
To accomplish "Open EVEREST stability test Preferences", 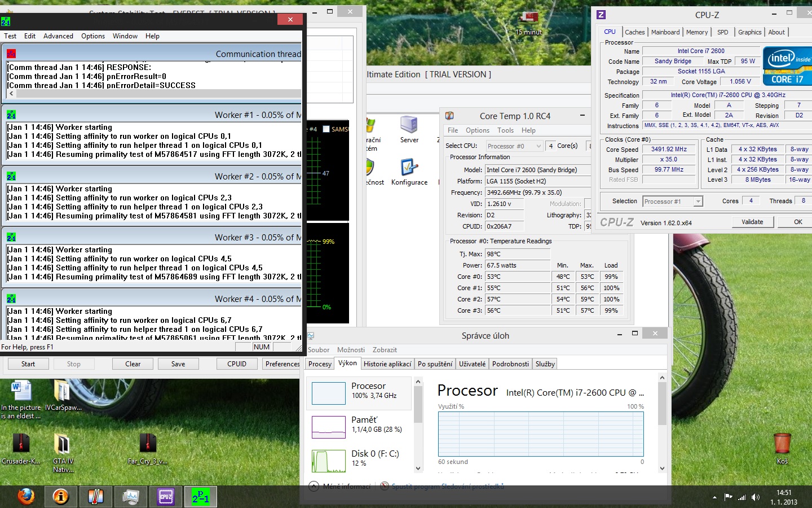I will click(x=283, y=364).
